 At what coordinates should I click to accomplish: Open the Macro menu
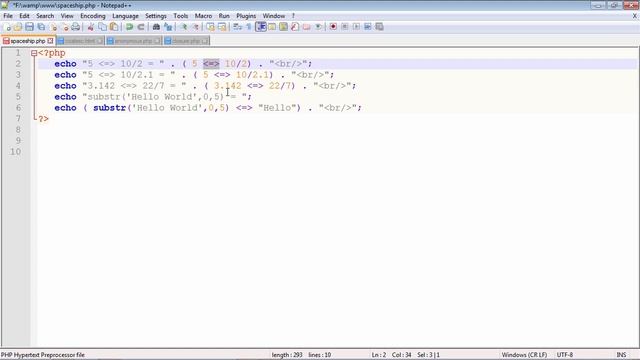coord(203,16)
